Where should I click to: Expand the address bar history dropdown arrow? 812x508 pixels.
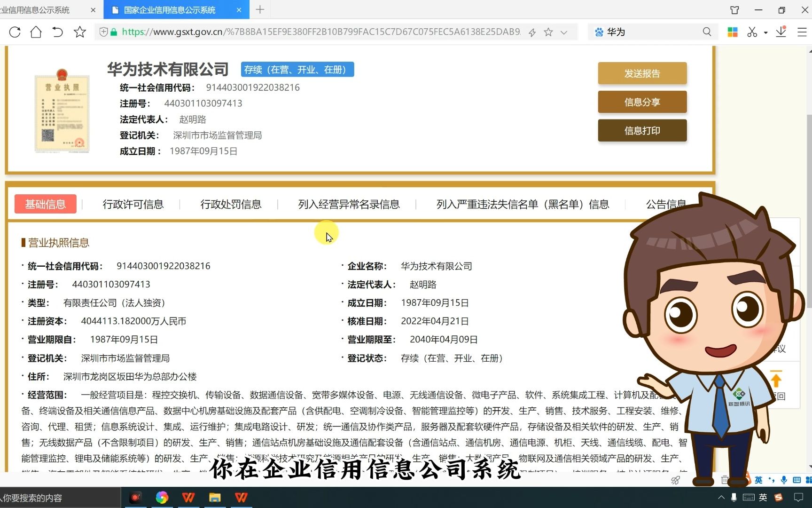point(564,32)
